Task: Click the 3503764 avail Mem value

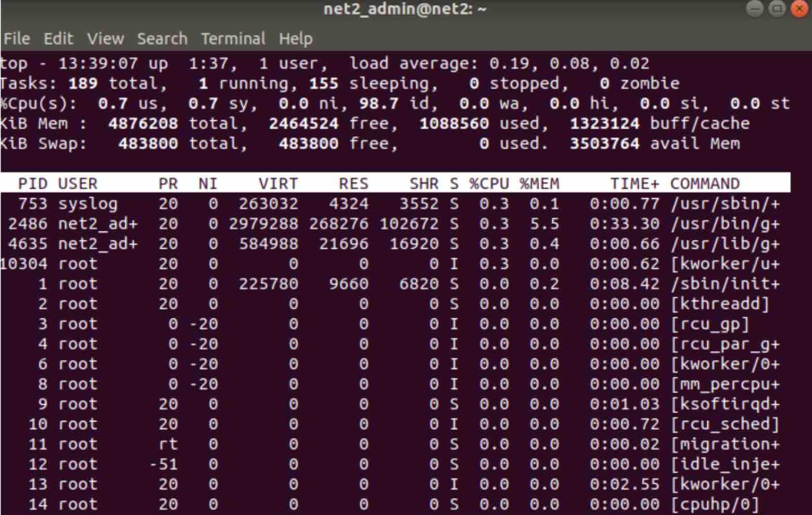Action: tap(604, 144)
